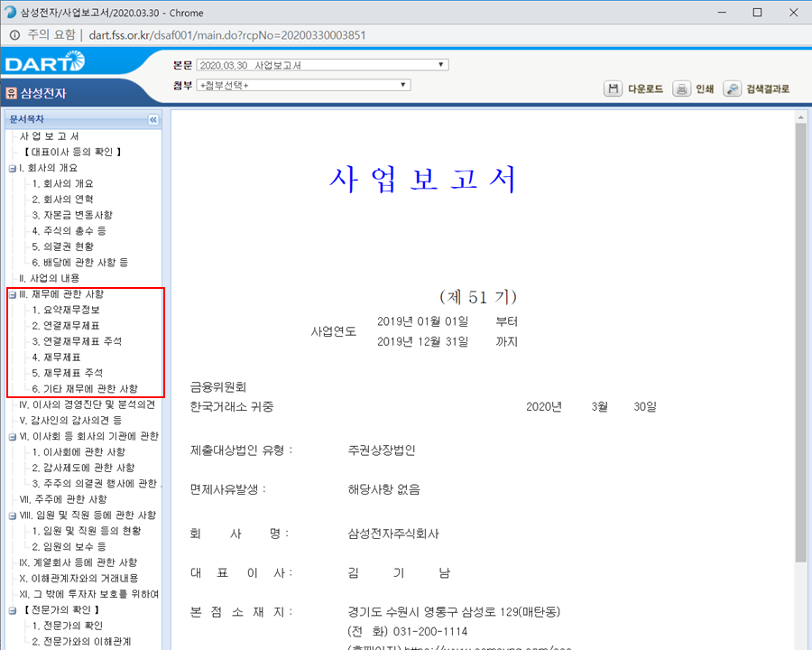Open V. 감사인의 감사의견 등
This screenshot has height=650, width=812.
tap(70, 421)
